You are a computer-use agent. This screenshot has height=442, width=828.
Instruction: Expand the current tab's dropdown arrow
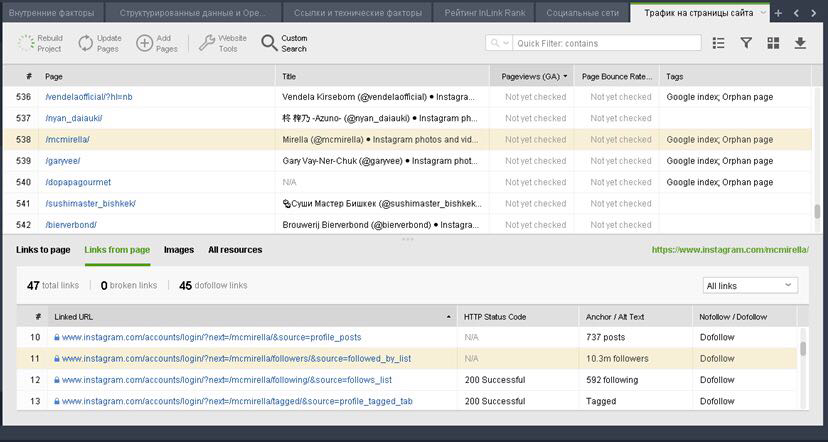(763, 13)
